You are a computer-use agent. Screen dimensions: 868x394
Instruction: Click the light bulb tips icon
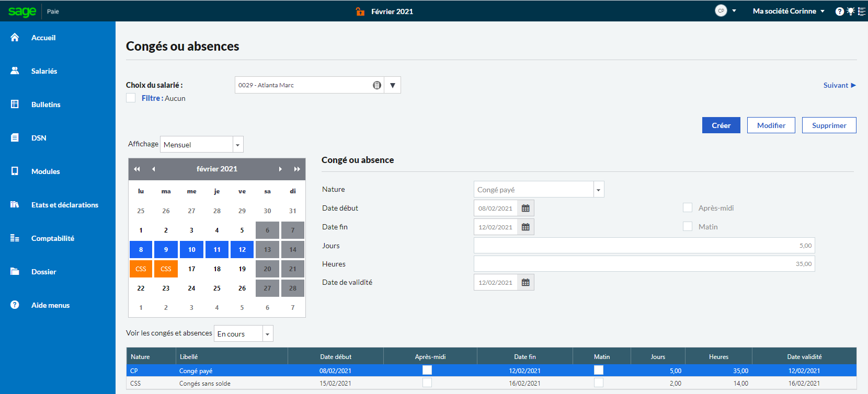coord(851,11)
